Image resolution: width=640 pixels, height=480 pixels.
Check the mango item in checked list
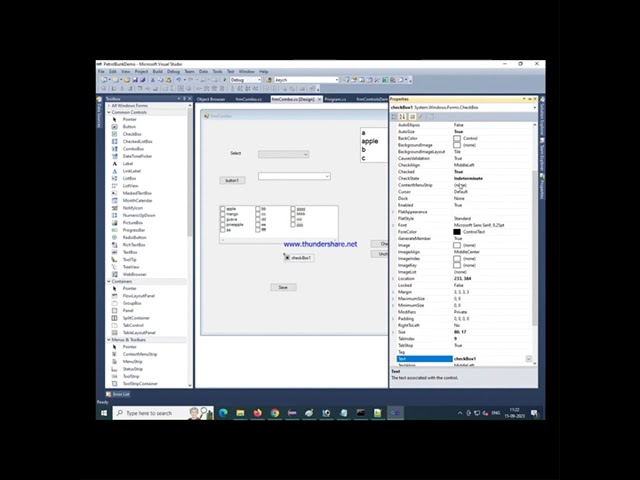click(x=222, y=214)
